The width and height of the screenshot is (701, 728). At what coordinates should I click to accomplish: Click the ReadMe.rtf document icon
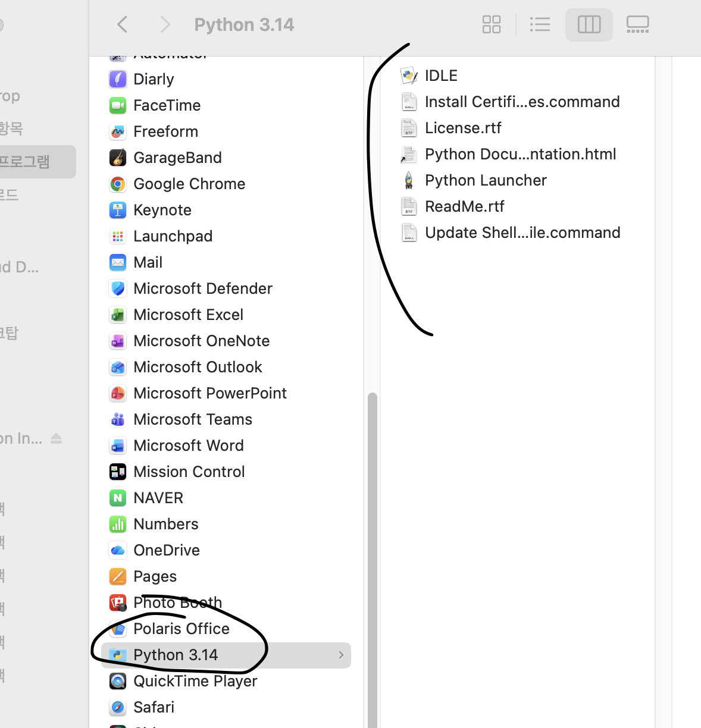[x=409, y=206]
